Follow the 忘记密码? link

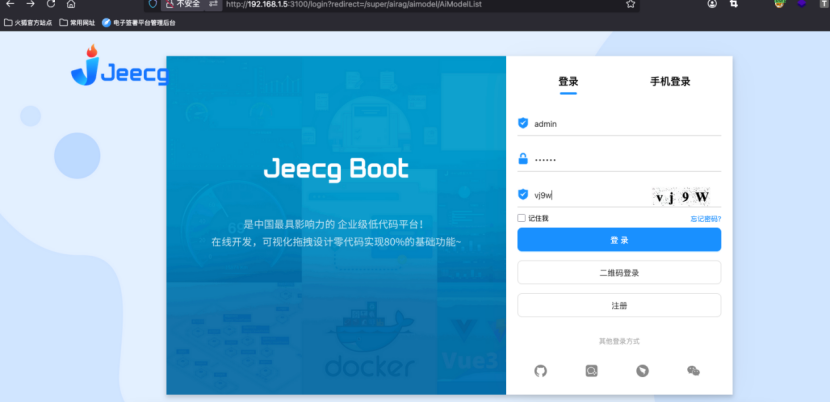click(705, 218)
